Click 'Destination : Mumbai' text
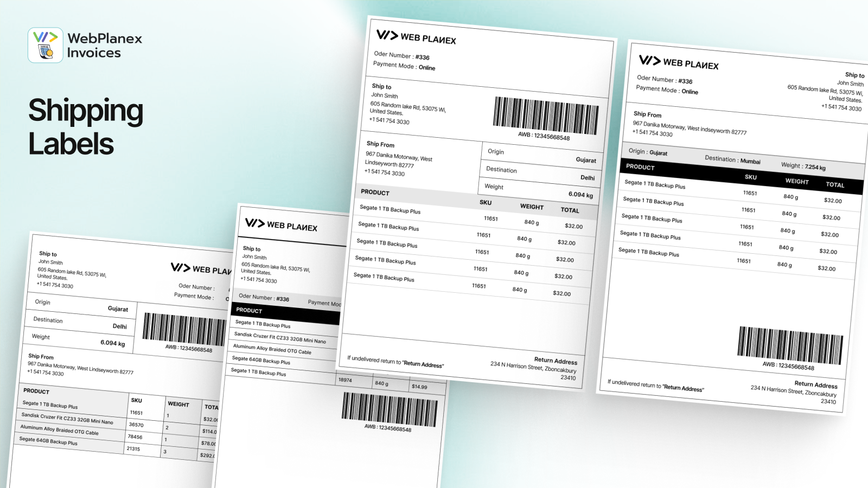Screen dimensions: 868x488 pos(732,159)
